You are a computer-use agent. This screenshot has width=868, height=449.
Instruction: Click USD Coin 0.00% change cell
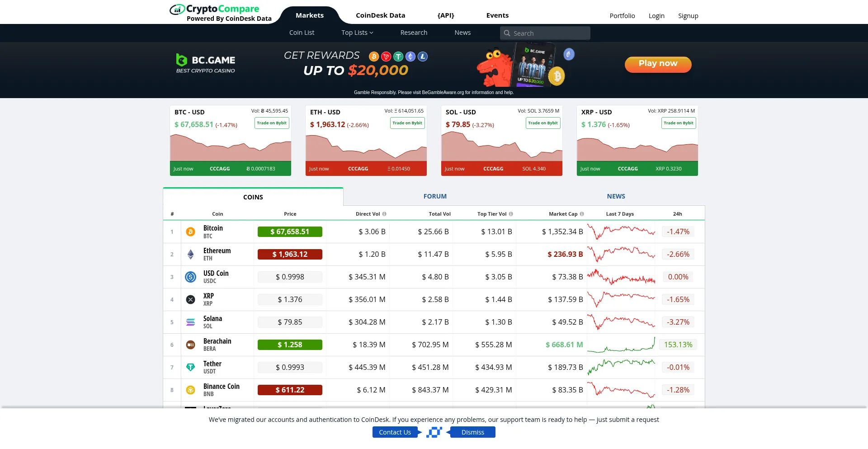tap(678, 277)
